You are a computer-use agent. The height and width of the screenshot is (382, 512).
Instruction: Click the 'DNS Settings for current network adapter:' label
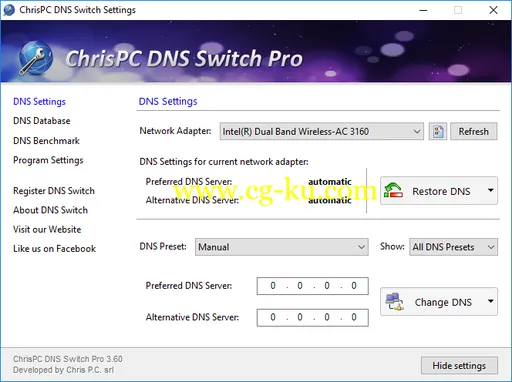[x=224, y=162]
